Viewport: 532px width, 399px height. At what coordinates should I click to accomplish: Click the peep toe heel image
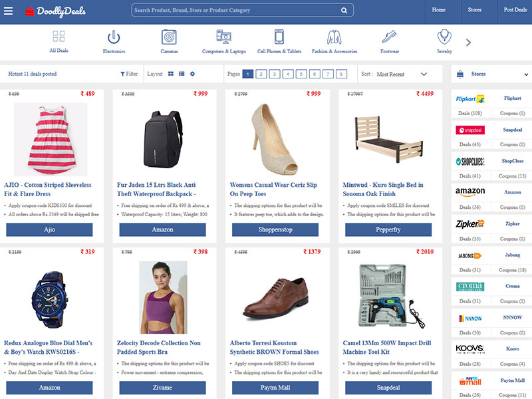275,140
